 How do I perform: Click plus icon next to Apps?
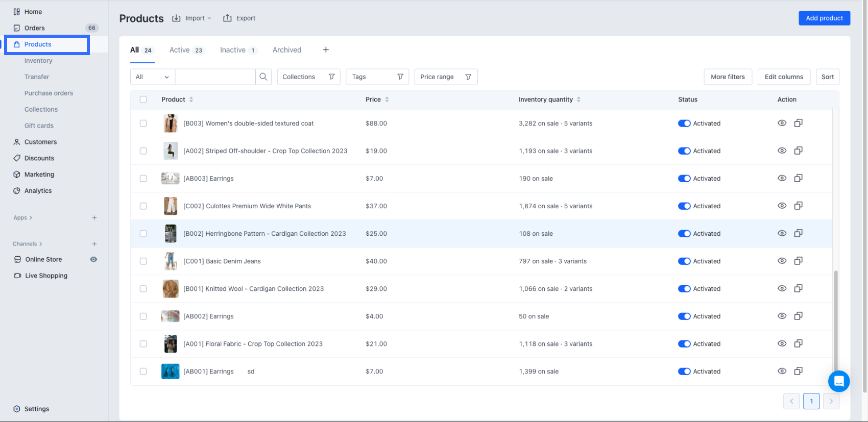click(x=94, y=218)
